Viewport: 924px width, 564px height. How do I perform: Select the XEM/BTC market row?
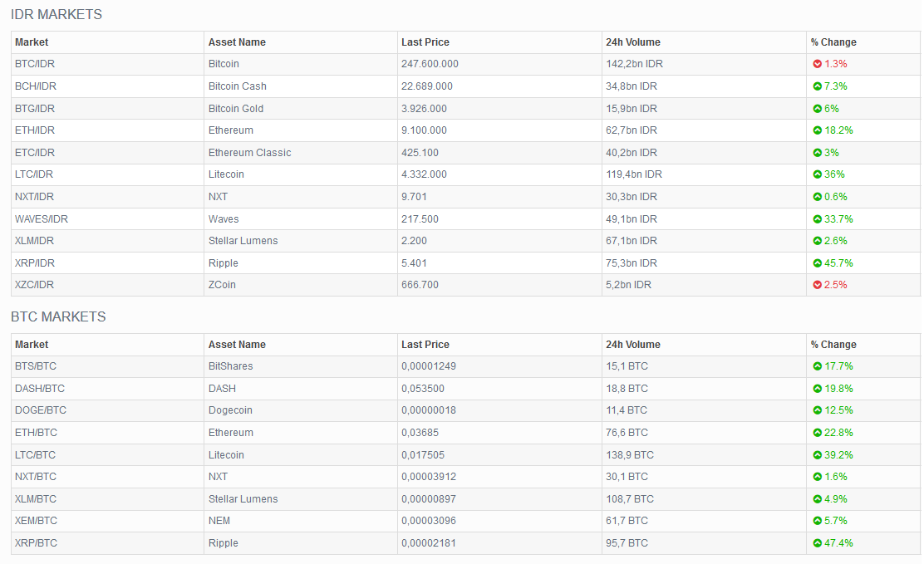pos(36,521)
